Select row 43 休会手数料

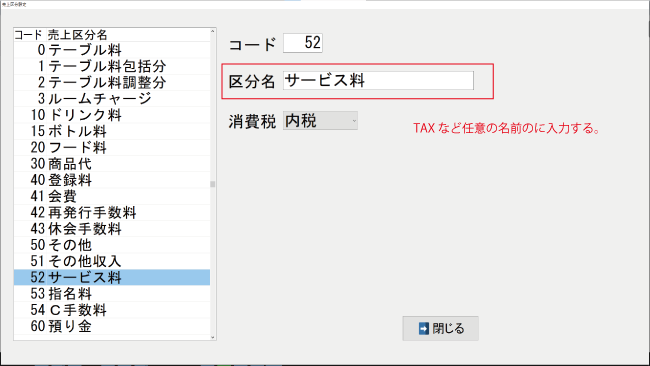point(112,228)
